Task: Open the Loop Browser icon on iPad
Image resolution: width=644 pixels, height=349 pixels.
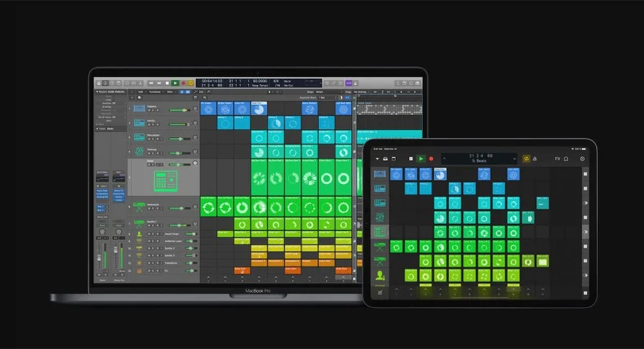Action: click(566, 158)
